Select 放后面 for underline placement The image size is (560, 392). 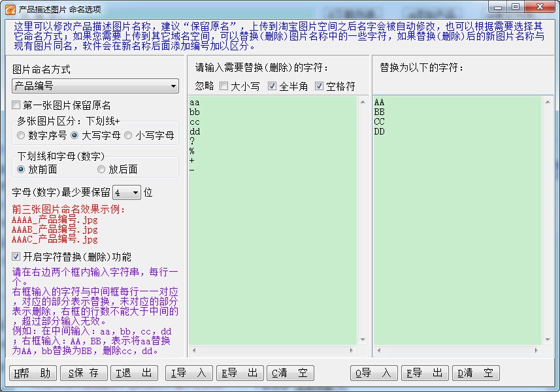tap(101, 169)
